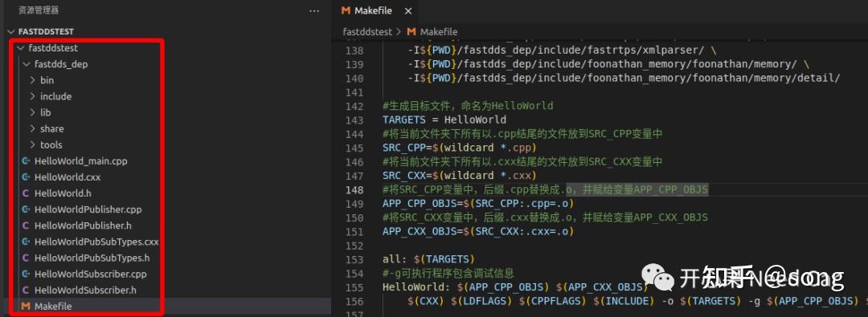Click the '资源管理器' explorer panel title
The image size is (868, 317).
pos(39,10)
